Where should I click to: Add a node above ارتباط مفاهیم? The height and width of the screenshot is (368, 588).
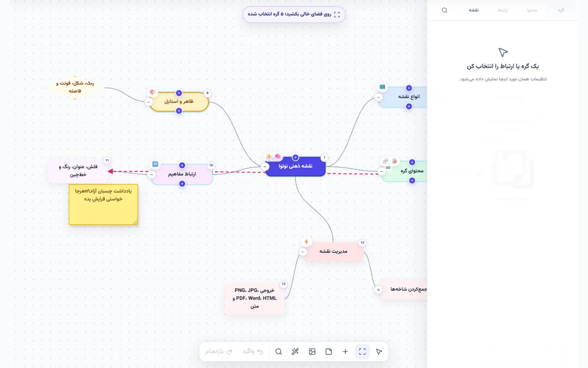182,165
